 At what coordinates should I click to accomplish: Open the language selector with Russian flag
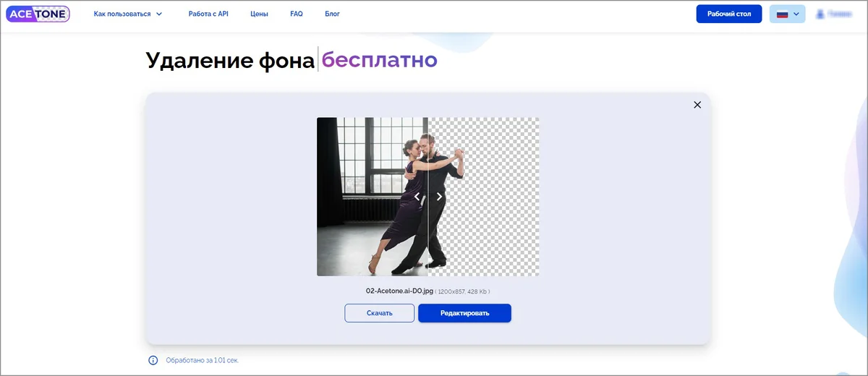(x=787, y=14)
